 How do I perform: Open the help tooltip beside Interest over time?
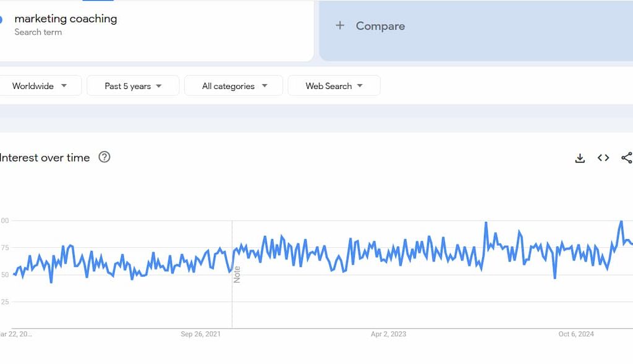[104, 157]
